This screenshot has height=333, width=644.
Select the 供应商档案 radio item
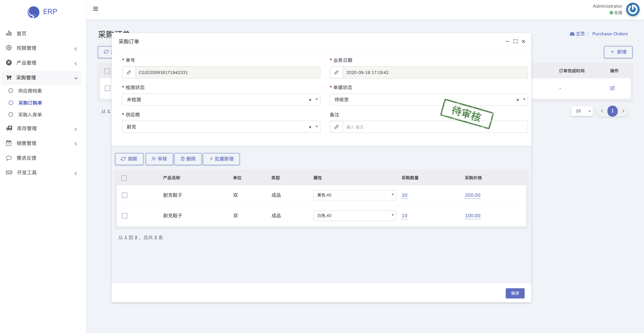coord(11,91)
